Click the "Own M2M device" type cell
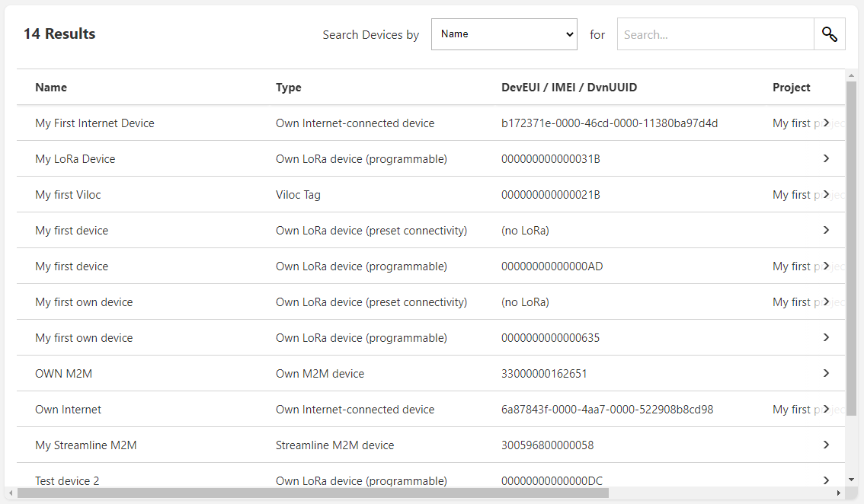The width and height of the screenshot is (864, 504). coord(320,374)
